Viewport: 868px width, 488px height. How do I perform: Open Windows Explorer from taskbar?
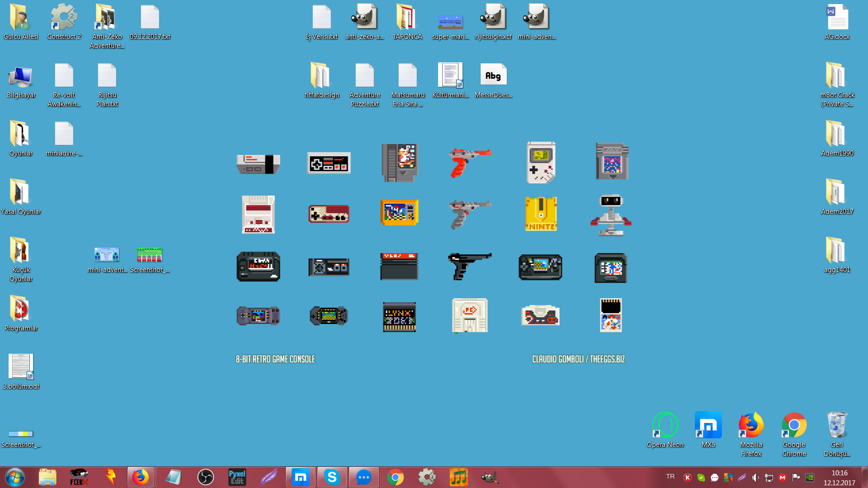(47, 477)
